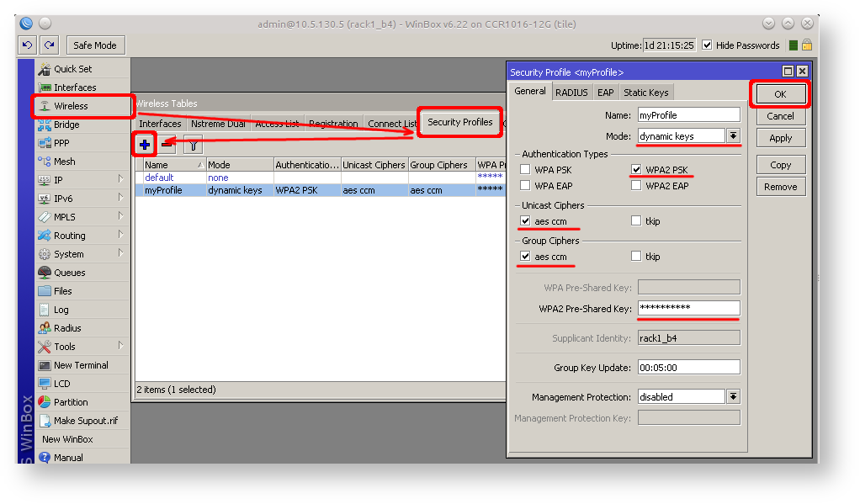Launch New Terminal from sidebar

tap(80, 365)
